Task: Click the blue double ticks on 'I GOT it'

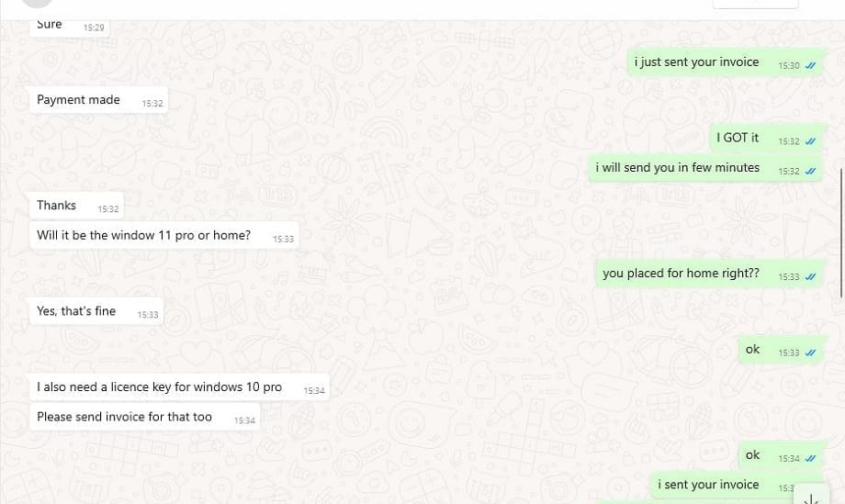Action: (810, 141)
